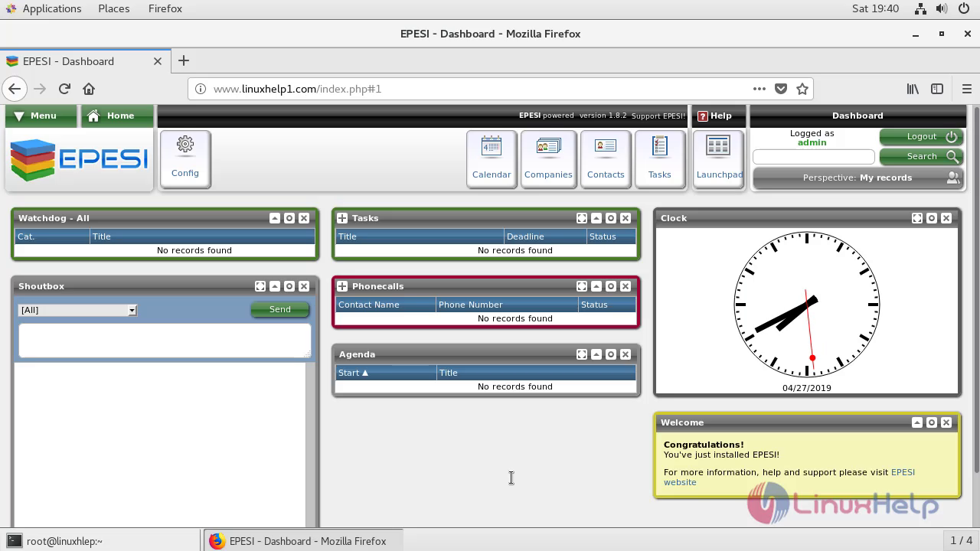Screen dimensions: 980x551
Task: Switch to root@linuxhelp terminal in taskbar
Action: coord(100,540)
